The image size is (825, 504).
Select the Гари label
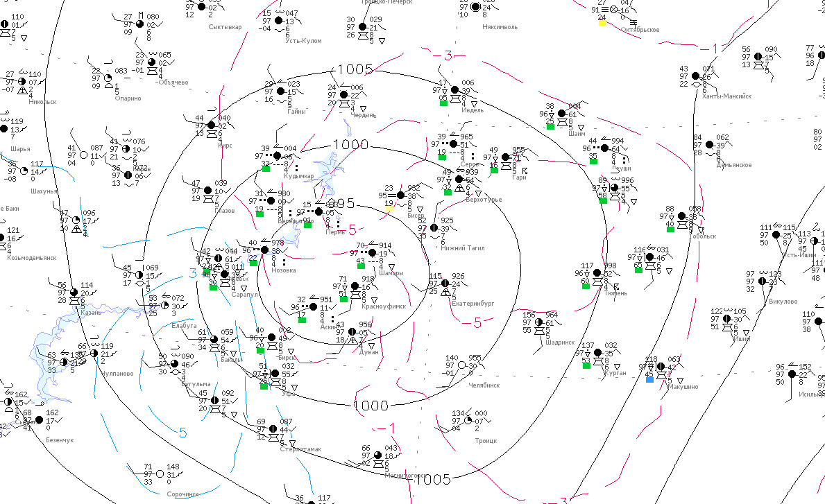(519, 177)
